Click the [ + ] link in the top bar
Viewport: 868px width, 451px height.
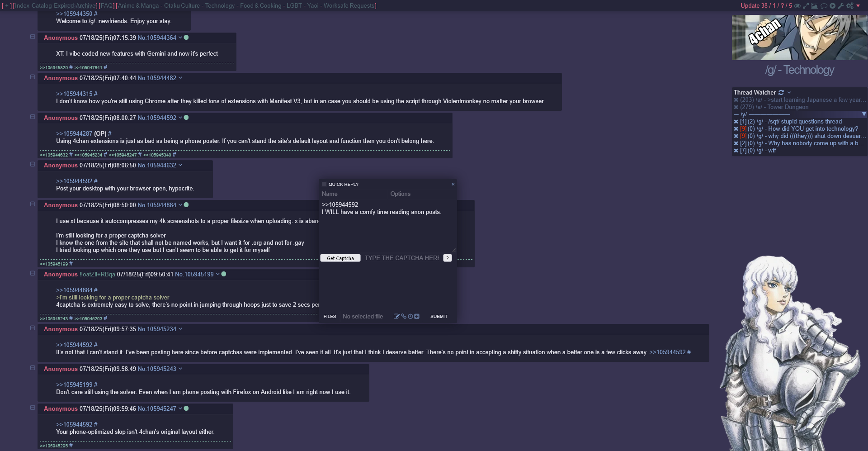coord(7,6)
